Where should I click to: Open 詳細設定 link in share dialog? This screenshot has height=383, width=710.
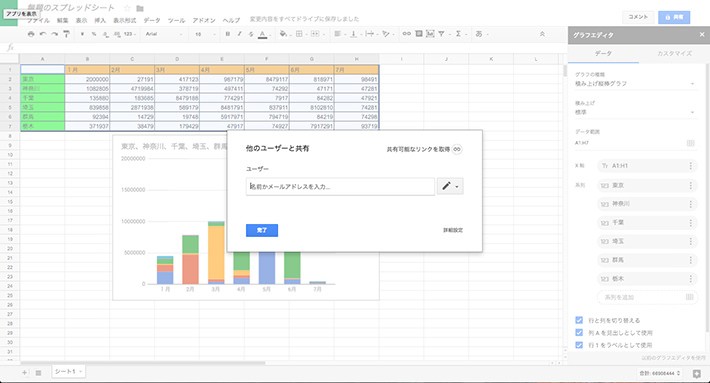pos(453,230)
